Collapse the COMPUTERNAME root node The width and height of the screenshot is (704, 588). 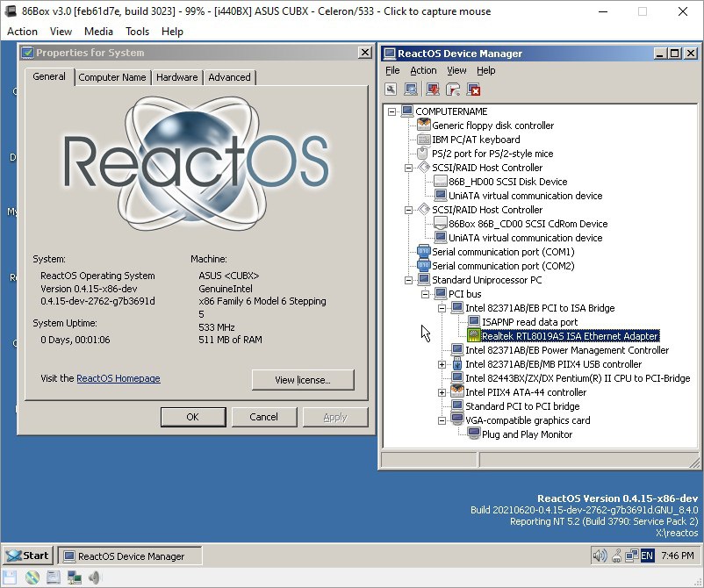pyautogui.click(x=392, y=111)
